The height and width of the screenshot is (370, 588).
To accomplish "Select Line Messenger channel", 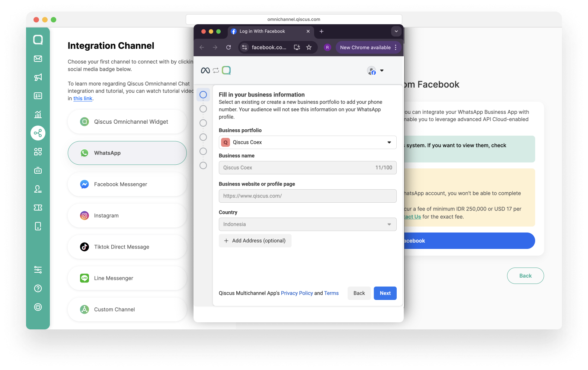I will 127,278.
